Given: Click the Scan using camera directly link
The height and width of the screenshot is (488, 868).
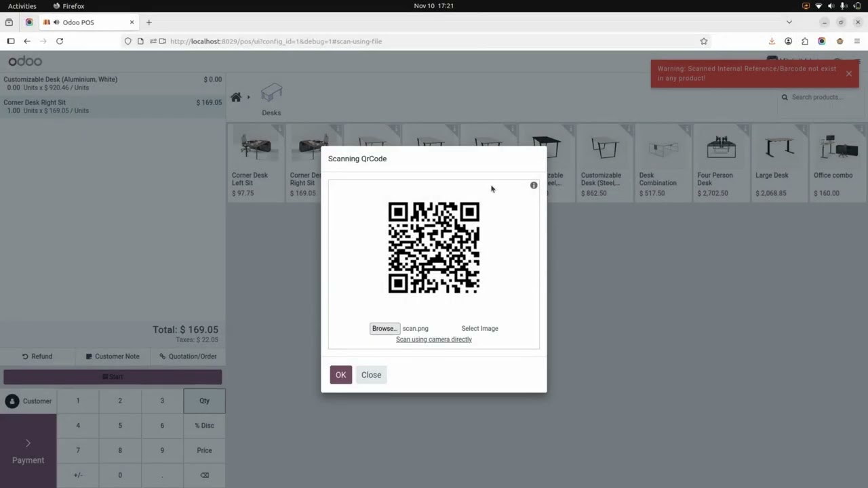Looking at the screenshot, I should (434, 340).
